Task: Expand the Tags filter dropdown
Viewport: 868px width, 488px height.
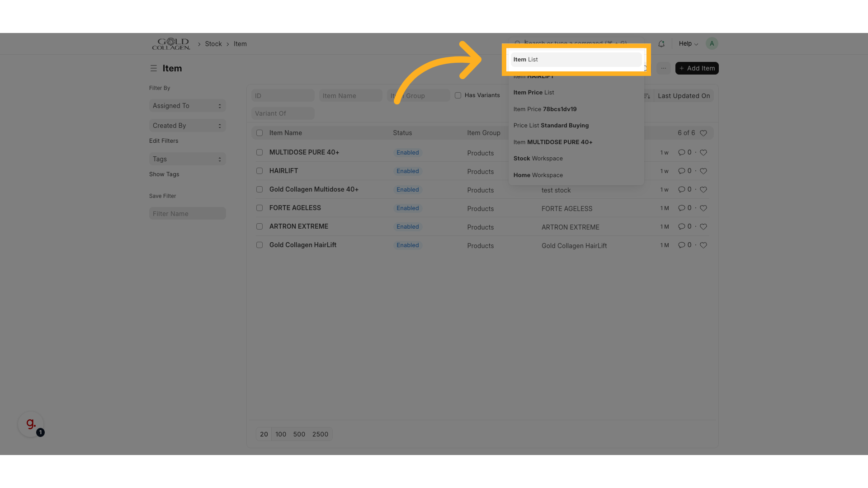Action: tap(187, 159)
